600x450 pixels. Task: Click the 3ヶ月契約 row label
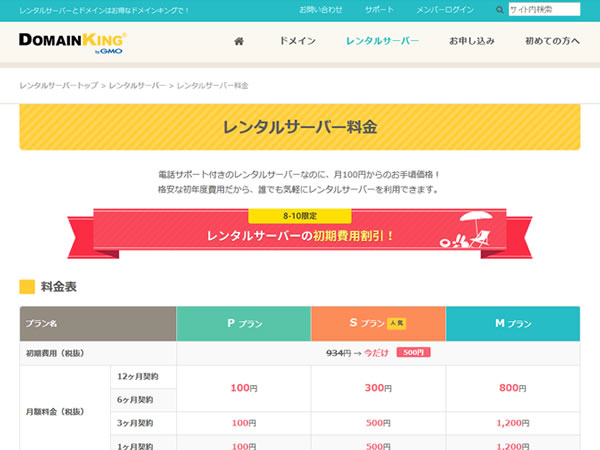click(135, 423)
